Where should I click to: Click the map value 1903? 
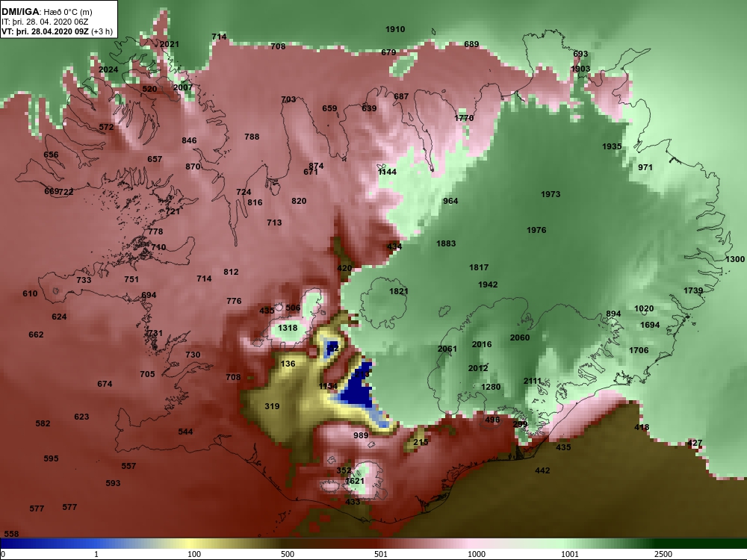tap(580, 69)
